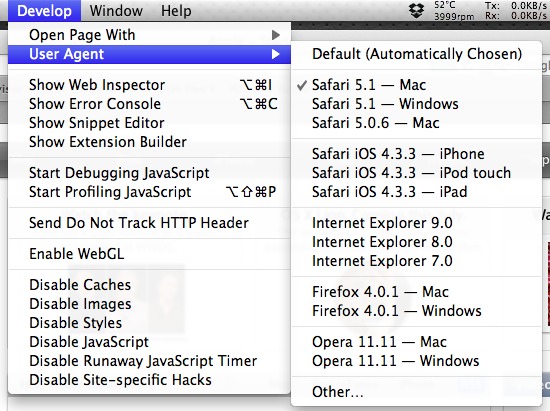The height and width of the screenshot is (411, 550).
Task: Choose Internet Explorer 9.0 user agent
Action: click(416, 223)
